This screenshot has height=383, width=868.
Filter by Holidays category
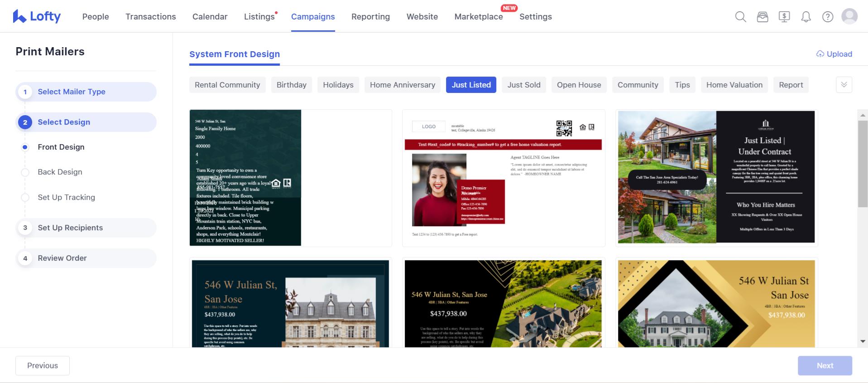click(338, 85)
